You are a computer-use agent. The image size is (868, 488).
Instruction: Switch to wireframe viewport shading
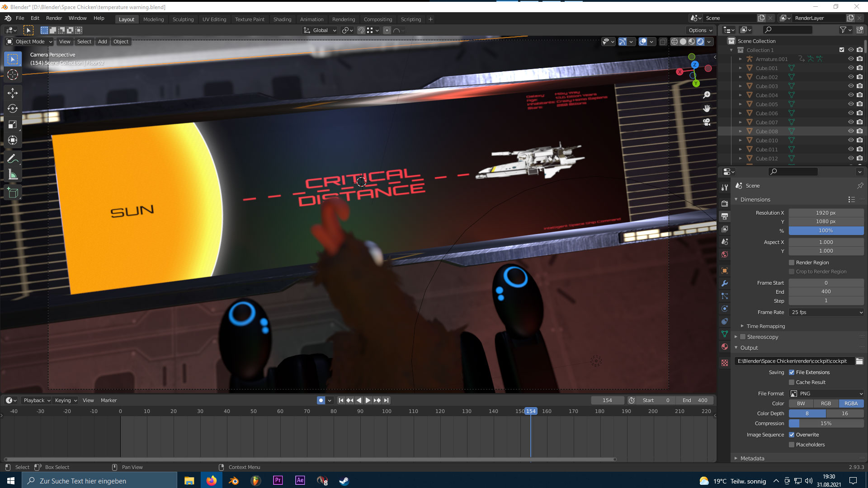tap(675, 42)
